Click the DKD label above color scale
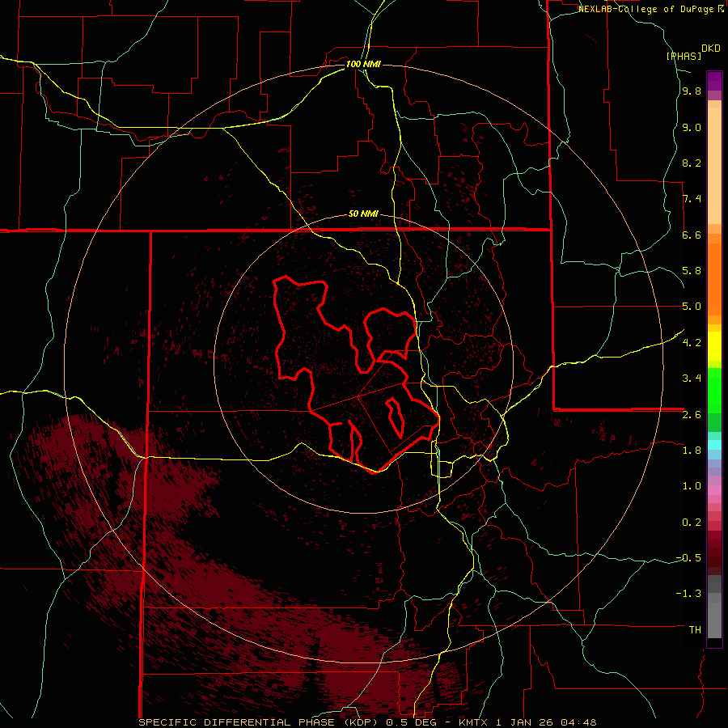The image size is (728, 728). (x=711, y=49)
